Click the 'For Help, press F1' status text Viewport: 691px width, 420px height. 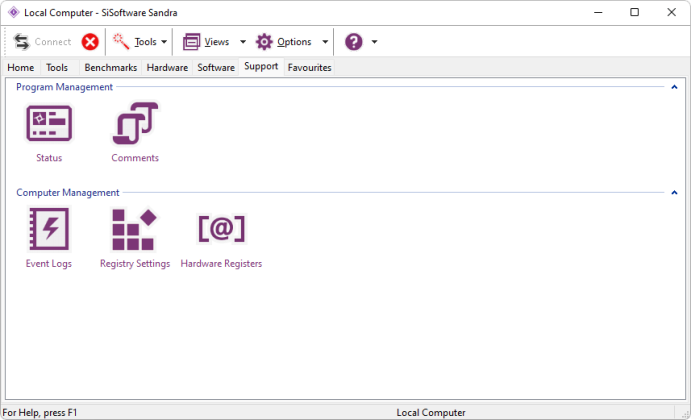pos(40,413)
